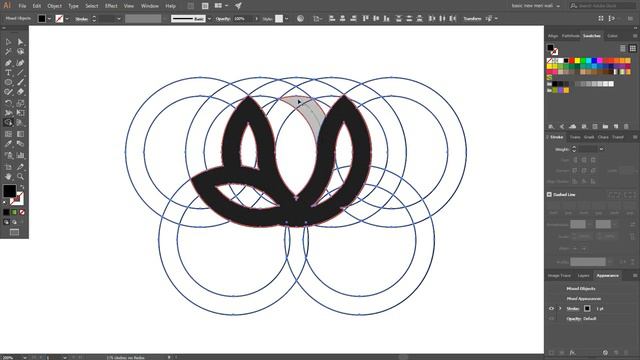Select the Magic Wand tool

coord(8,52)
